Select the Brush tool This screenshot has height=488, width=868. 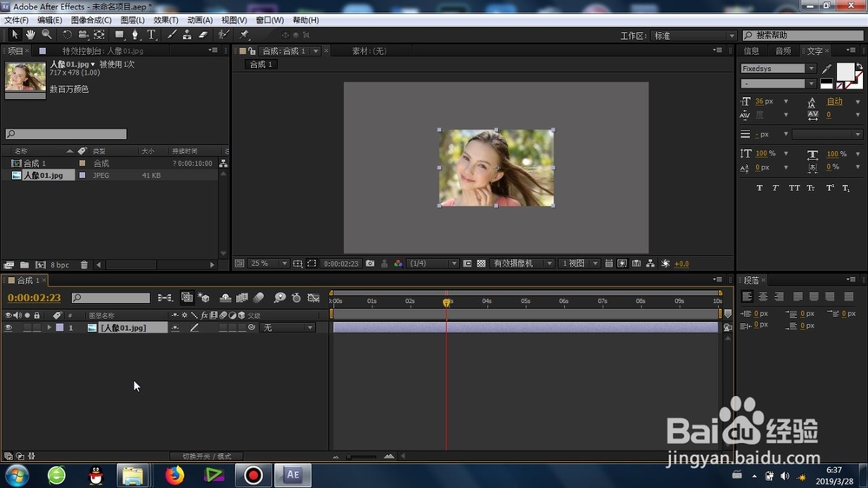pos(172,35)
